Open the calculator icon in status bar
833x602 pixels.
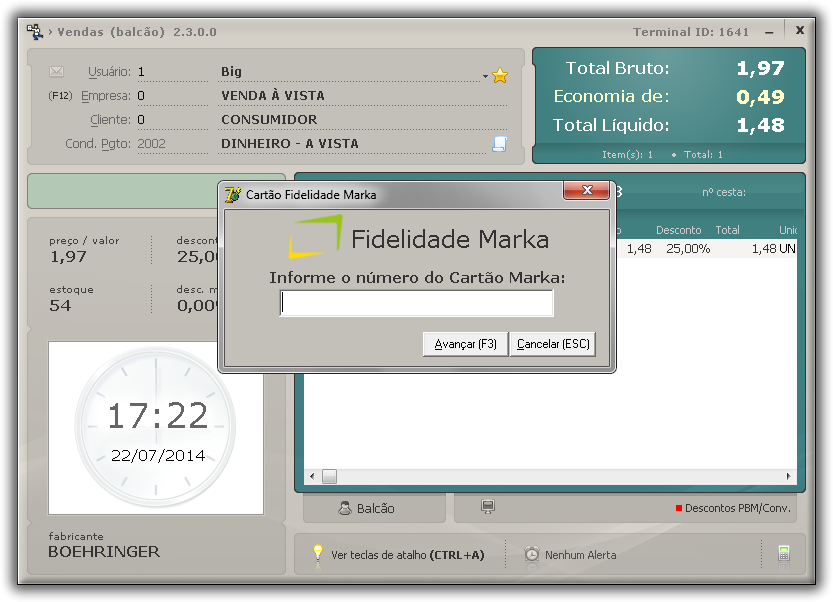(784, 554)
